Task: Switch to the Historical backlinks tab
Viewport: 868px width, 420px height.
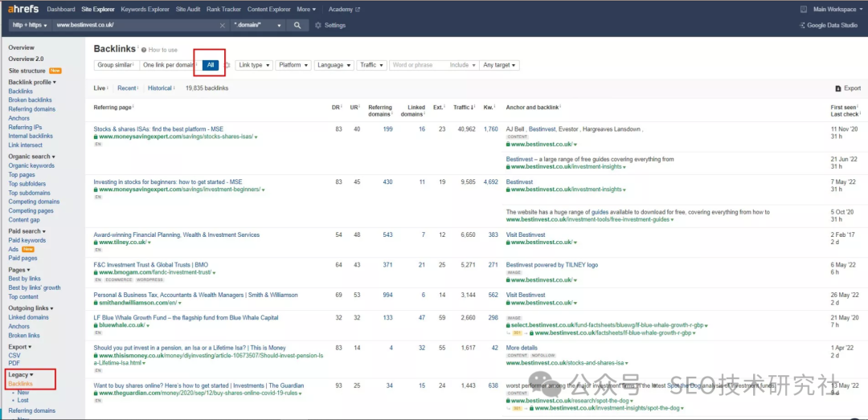Action: coord(159,88)
